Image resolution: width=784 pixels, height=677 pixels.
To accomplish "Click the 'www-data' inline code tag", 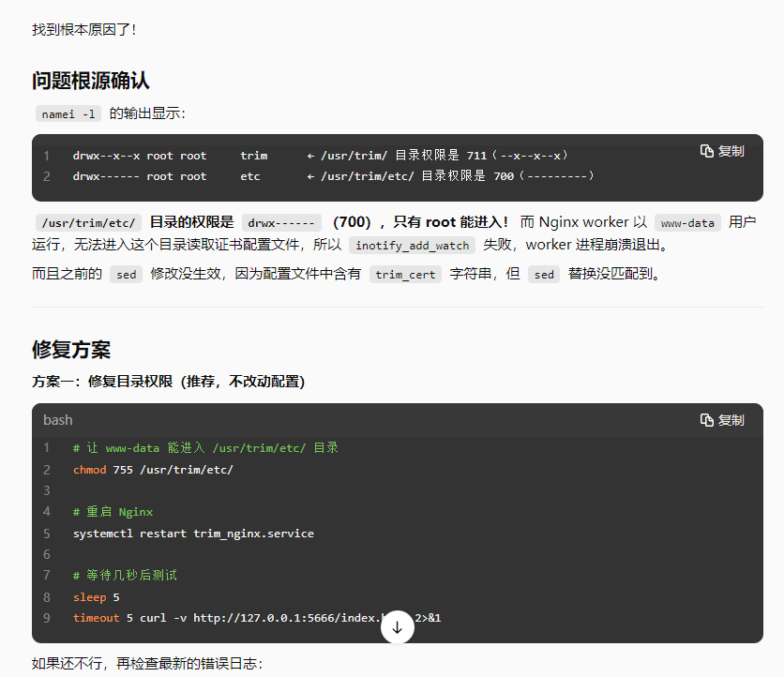I will pos(687,222).
